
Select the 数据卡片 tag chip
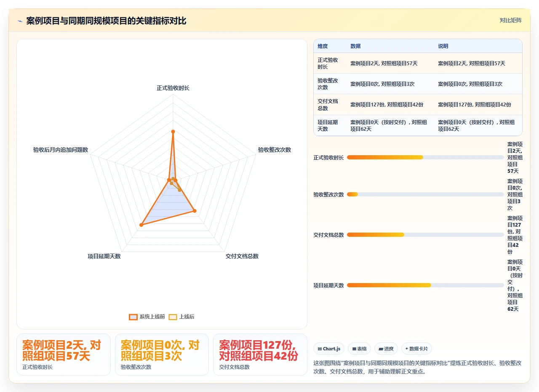tap(416, 349)
